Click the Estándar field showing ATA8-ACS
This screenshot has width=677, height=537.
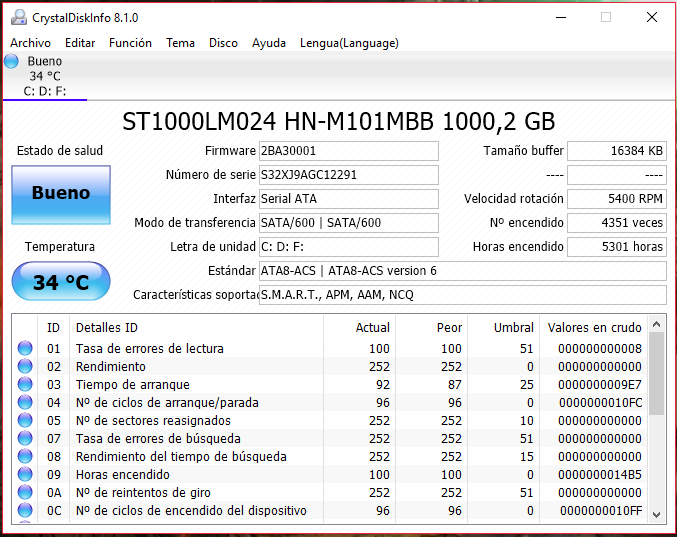click(462, 271)
